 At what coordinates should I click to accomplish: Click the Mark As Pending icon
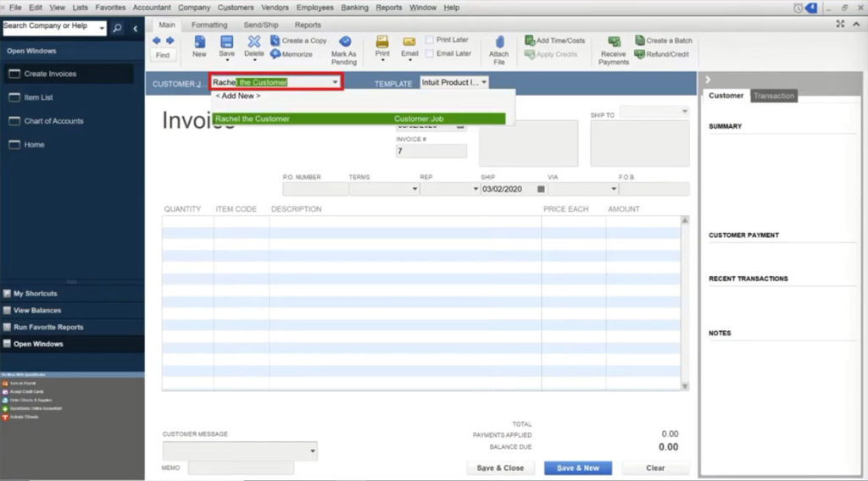click(344, 42)
